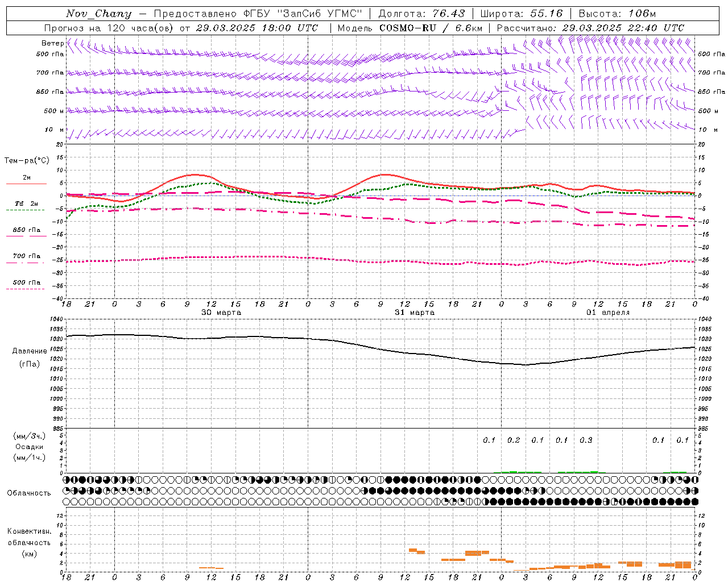Click the '700 гПа' legend entry in temperature panel
This screenshot has width=728, height=582.
coord(27,256)
